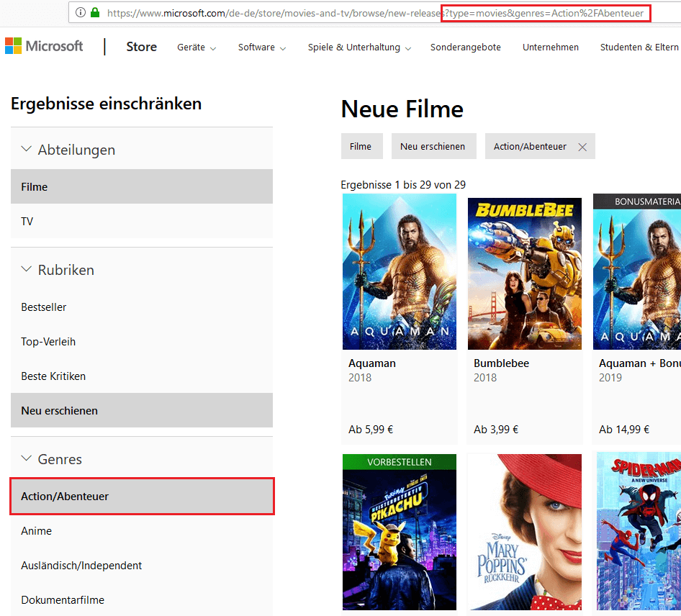Click the Store link in header
The height and width of the screenshot is (616, 681).
click(x=142, y=47)
